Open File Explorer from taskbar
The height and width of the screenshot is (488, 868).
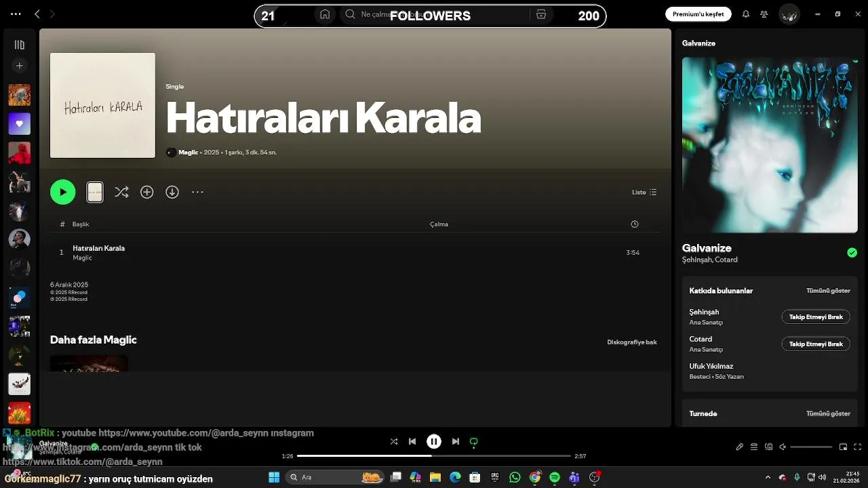pyautogui.click(x=435, y=477)
